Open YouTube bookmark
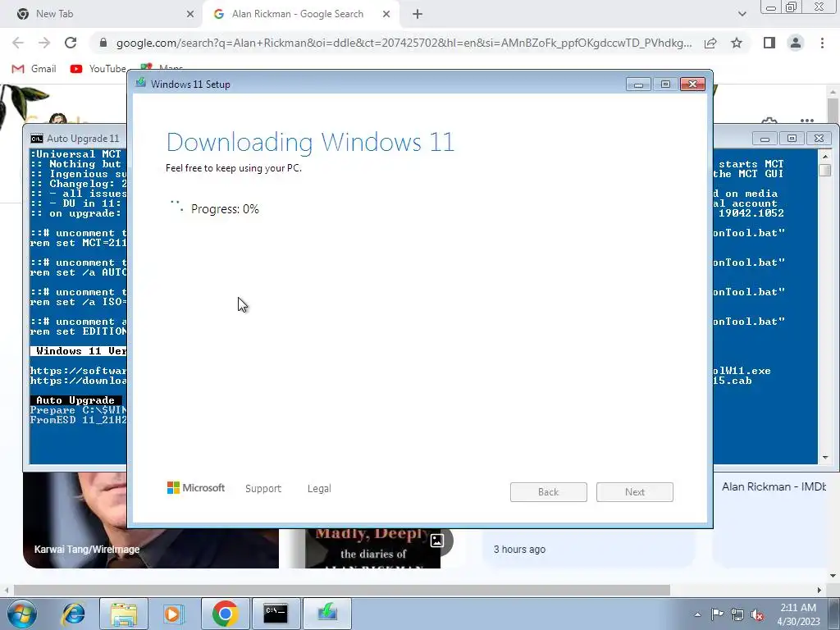840x630 pixels. click(98, 69)
